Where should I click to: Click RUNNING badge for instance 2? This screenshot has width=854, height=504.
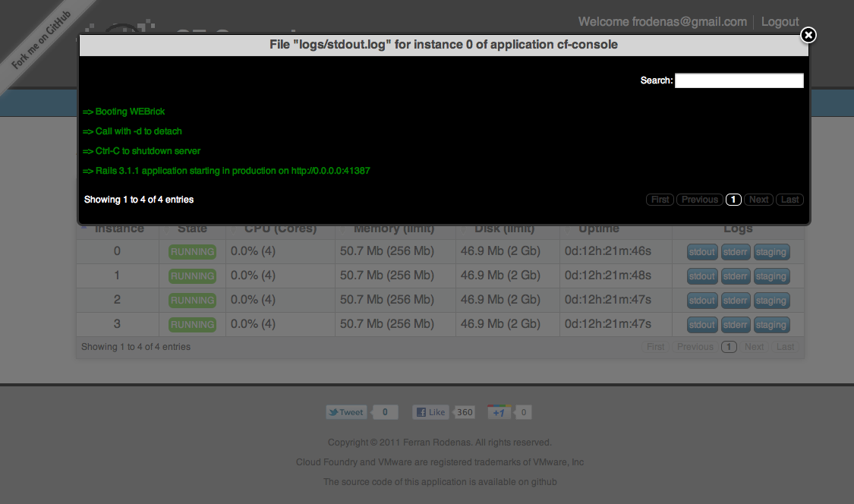[x=192, y=301]
